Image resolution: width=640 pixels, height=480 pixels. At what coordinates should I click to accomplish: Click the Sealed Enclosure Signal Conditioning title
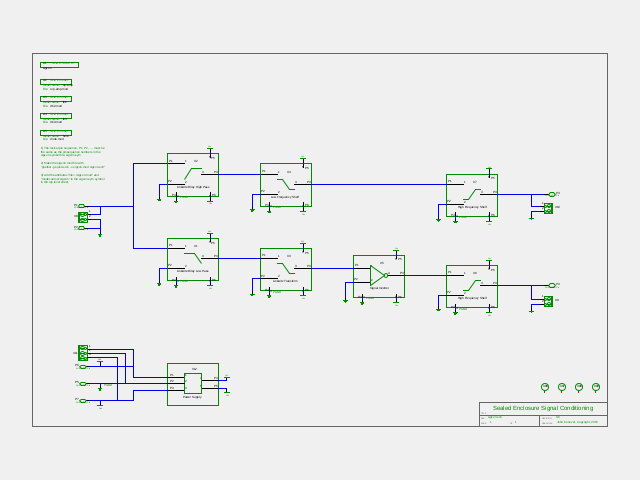(x=543, y=408)
